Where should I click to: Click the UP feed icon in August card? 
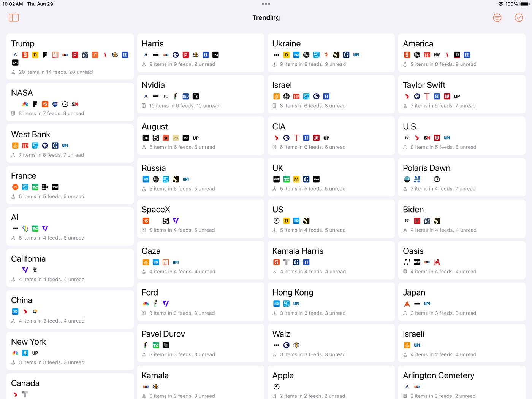196,138
